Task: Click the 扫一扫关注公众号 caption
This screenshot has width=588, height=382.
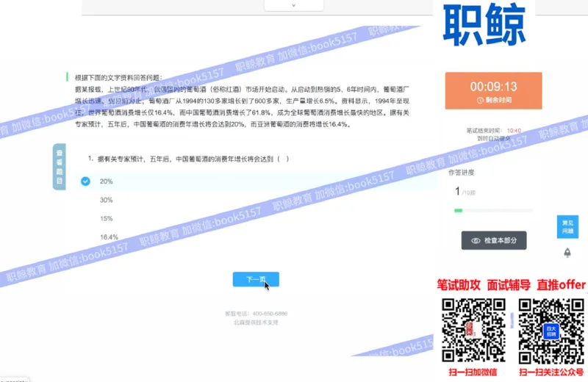Action: (551, 372)
